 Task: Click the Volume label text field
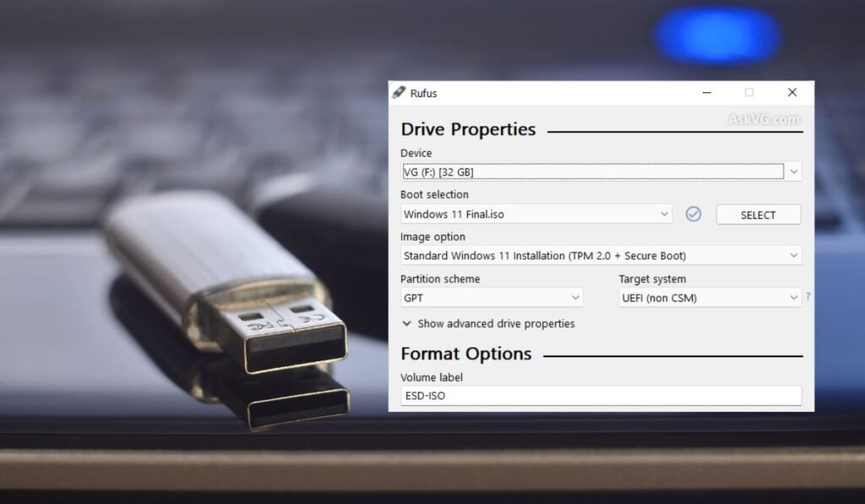601,396
